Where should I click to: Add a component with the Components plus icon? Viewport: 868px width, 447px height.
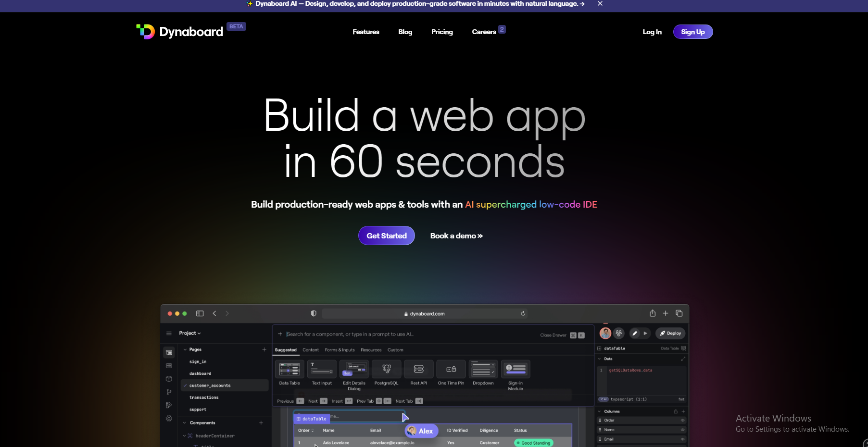261,423
